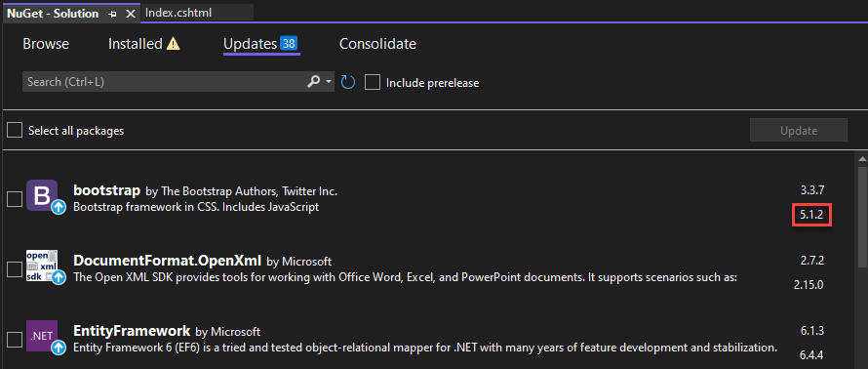
Task: Click OpenXml available version 2.15.0
Action: click(809, 285)
